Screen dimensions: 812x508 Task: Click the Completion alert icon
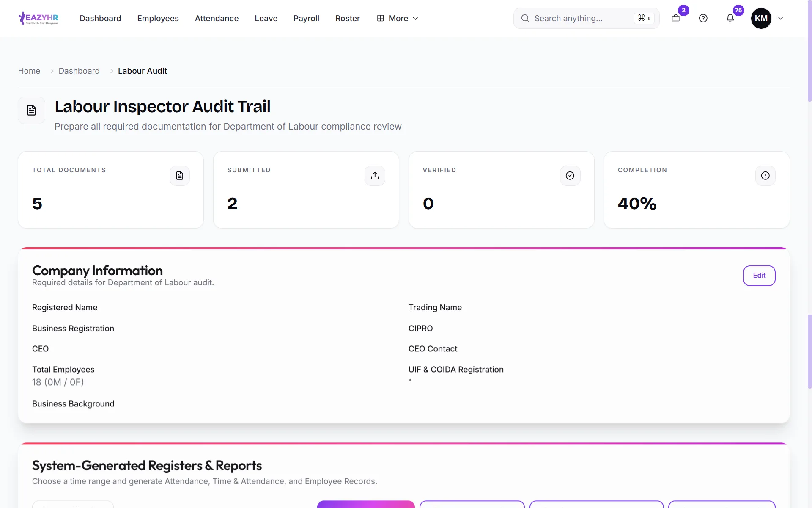pos(765,176)
